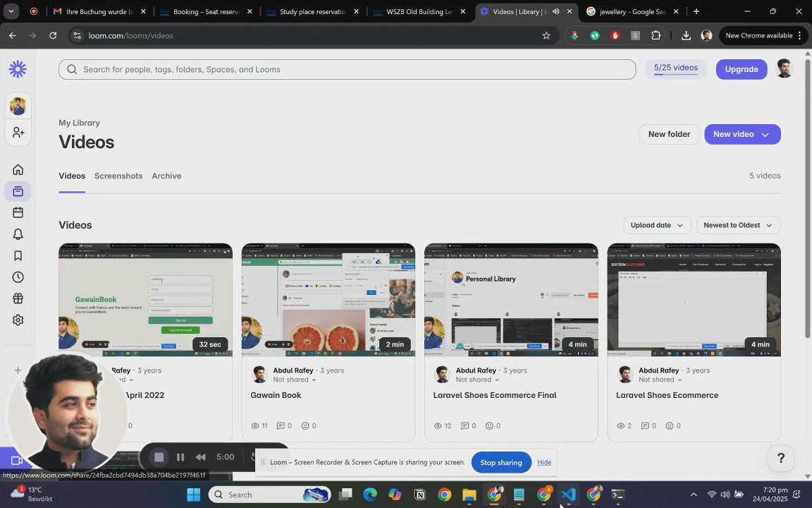
Task: Open the Notion icon in the taskbar
Action: point(420,495)
